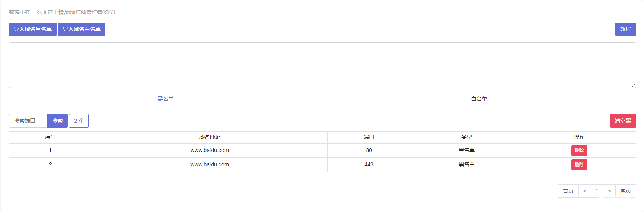The image size is (644, 212).
Task: Go to 尾页 last page
Action: click(x=625, y=191)
